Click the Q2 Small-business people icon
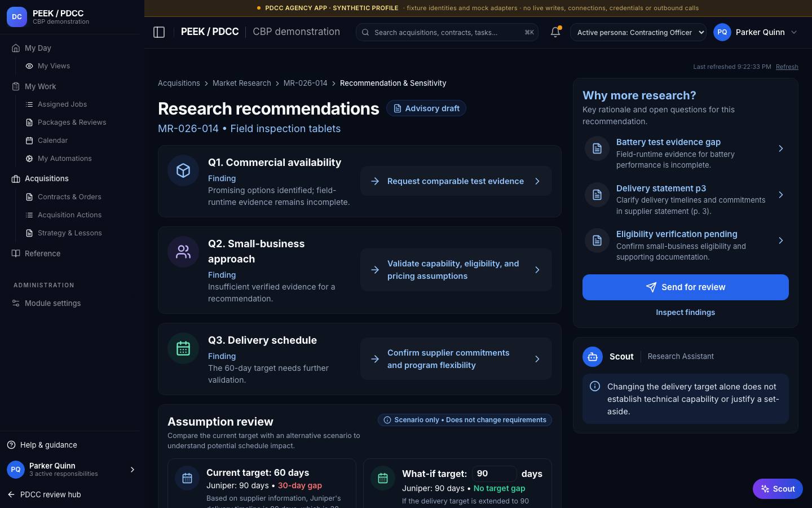This screenshot has height=508, width=812. [183, 252]
